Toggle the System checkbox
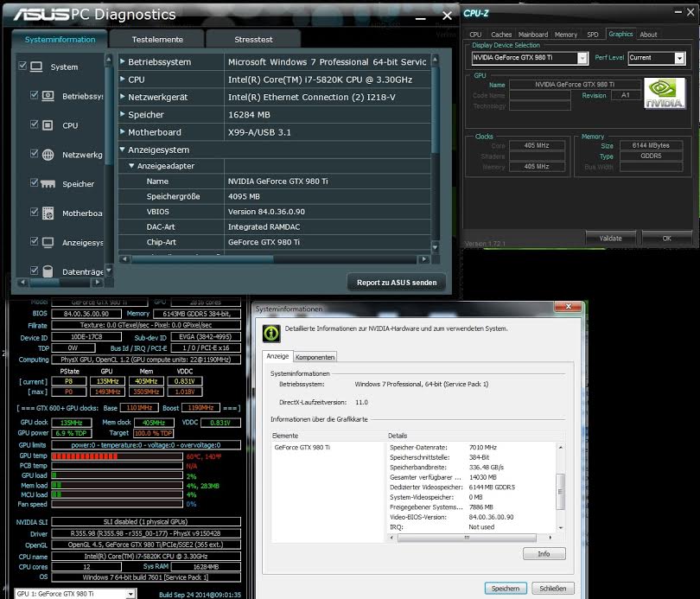 tap(22, 66)
